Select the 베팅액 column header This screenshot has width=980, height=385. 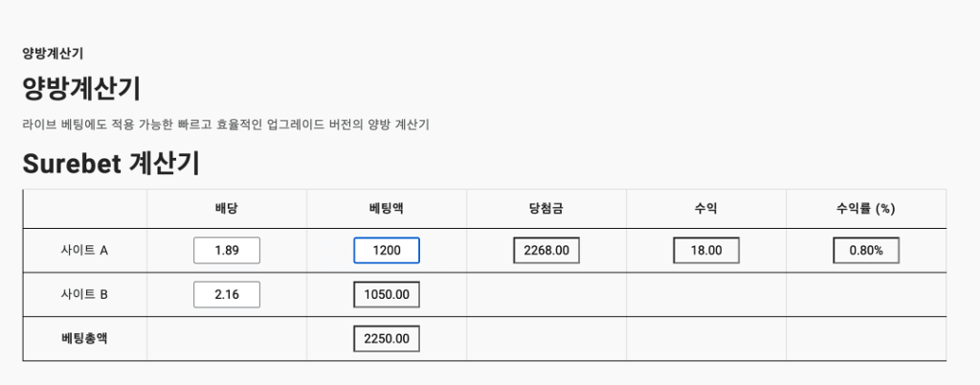tap(387, 208)
